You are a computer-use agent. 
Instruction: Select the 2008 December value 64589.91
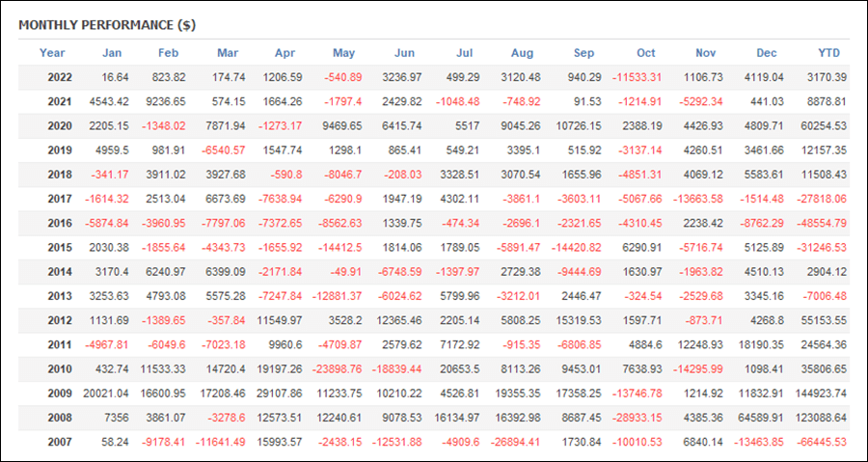point(762,418)
